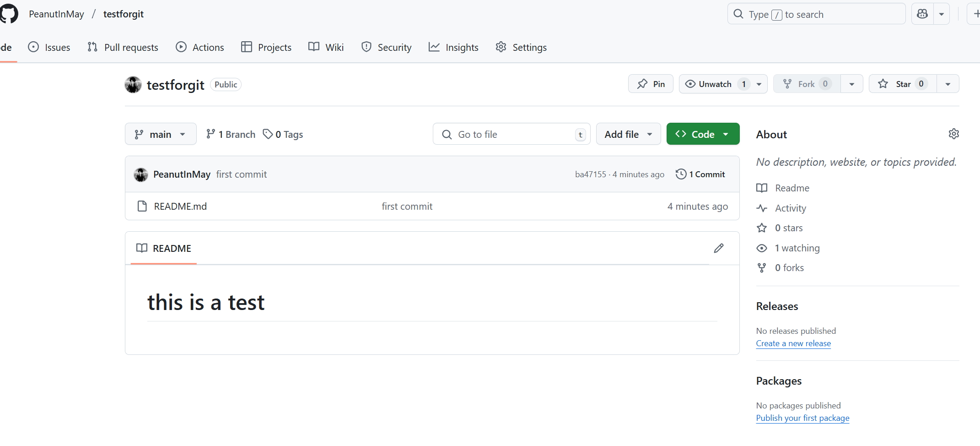Expand the Unwatch notification options arrow
Screen dimensions: 980x446
759,84
